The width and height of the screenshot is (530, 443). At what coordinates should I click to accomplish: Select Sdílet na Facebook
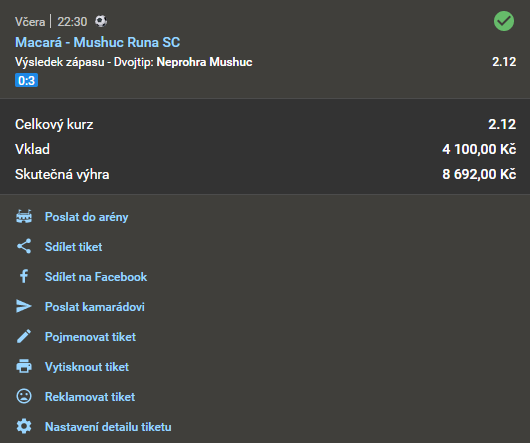click(96, 277)
